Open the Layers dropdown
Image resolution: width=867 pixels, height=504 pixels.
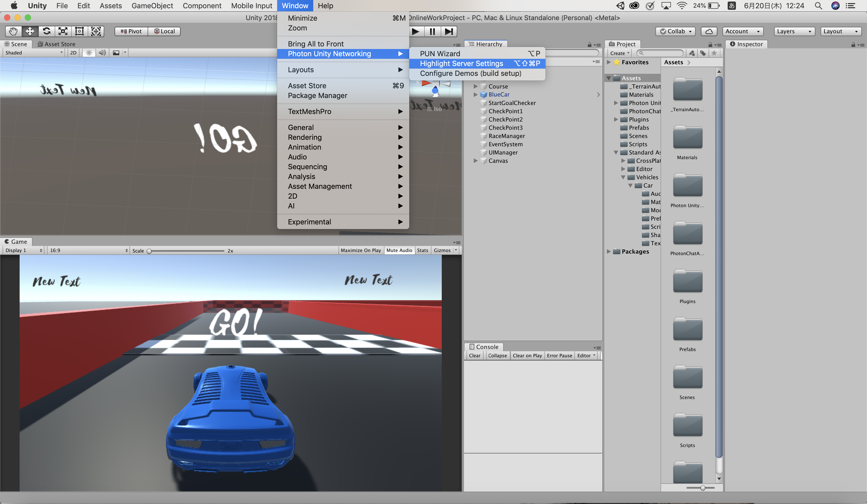pos(794,31)
